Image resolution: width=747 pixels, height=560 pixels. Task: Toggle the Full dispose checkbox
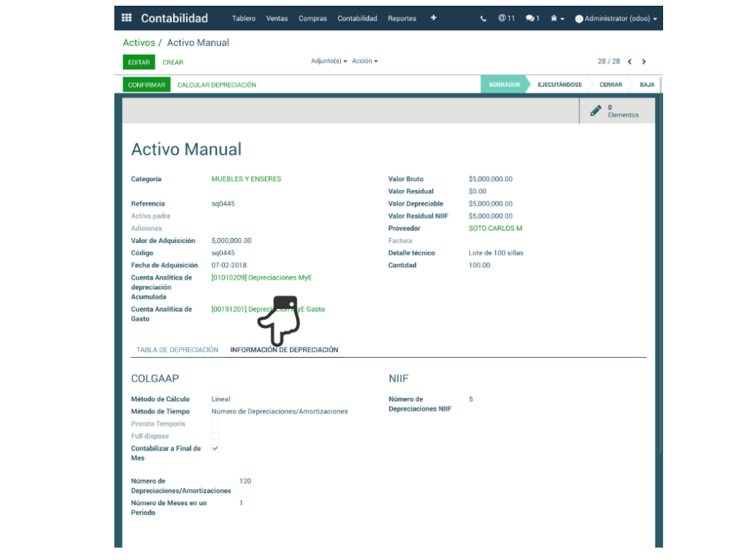pyautogui.click(x=215, y=436)
